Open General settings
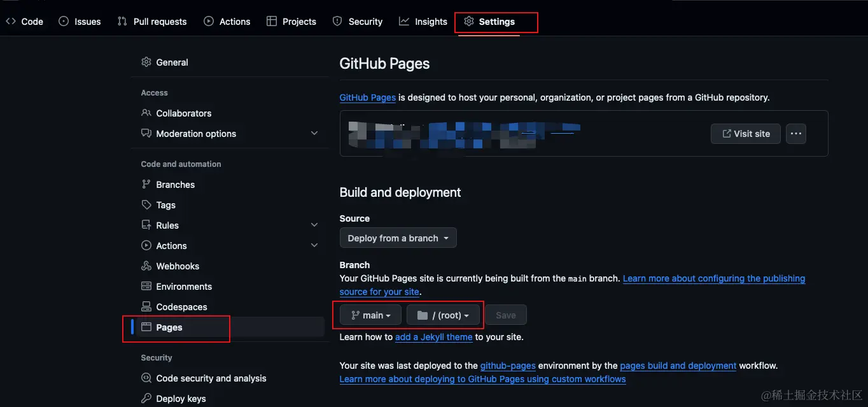 230,62
